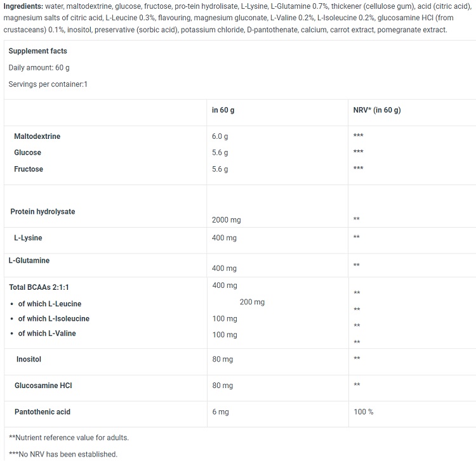
Task: Click the 'No NRV has been established' footnote
Action: pos(63,454)
